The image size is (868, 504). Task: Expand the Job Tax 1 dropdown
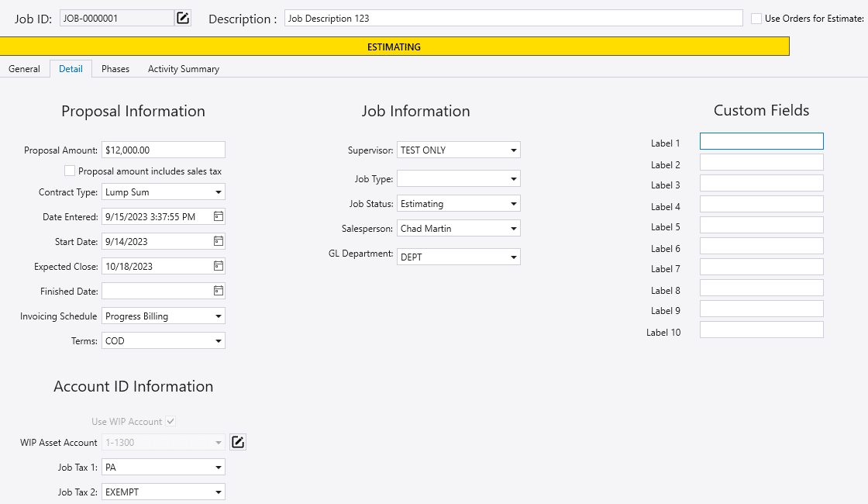tap(218, 468)
